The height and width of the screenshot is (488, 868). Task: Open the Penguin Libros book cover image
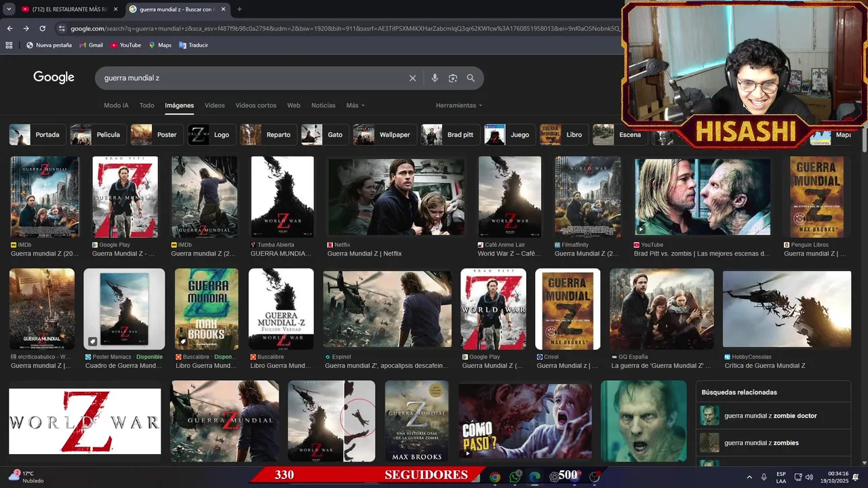pos(816,197)
